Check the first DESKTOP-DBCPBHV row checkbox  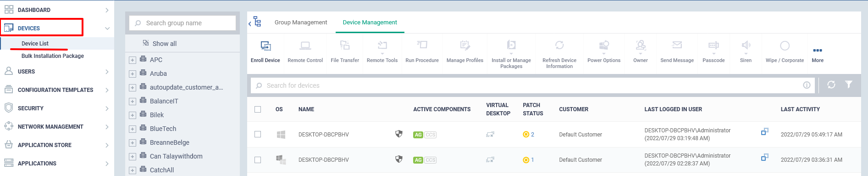(x=258, y=134)
